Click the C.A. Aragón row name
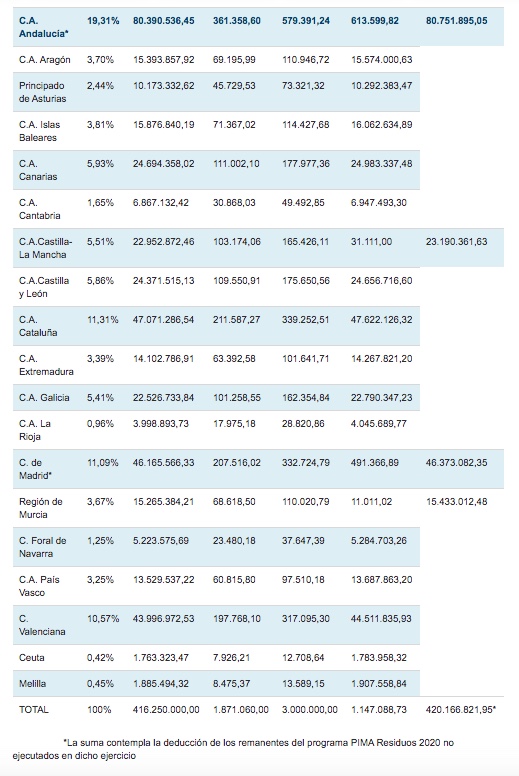The image size is (519, 776). click(x=45, y=60)
